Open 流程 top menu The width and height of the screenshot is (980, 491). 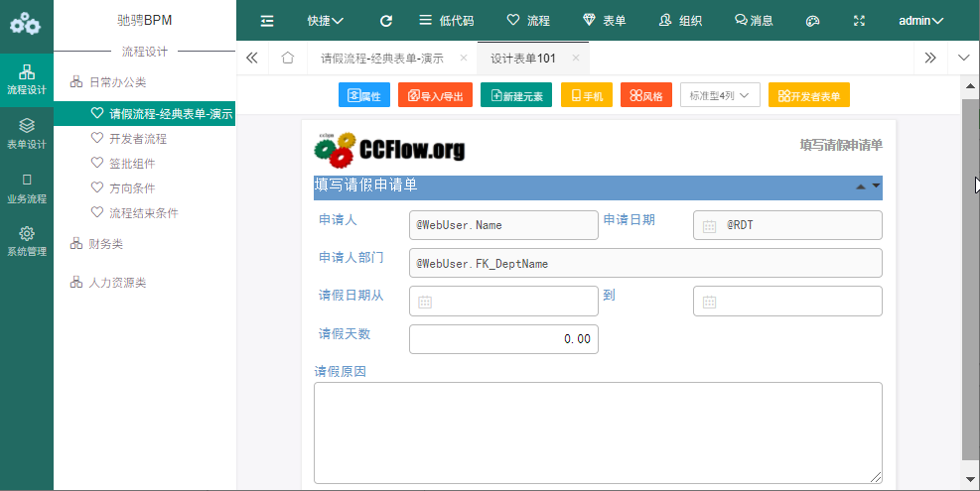click(528, 21)
